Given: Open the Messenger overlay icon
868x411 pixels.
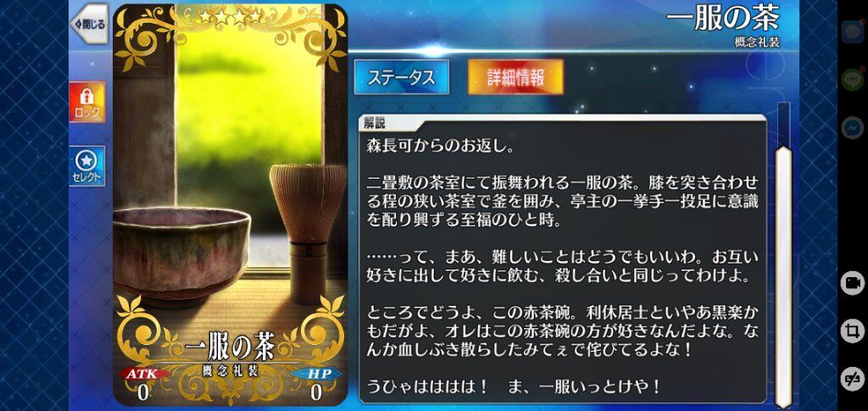Looking at the screenshot, I should (x=853, y=127).
